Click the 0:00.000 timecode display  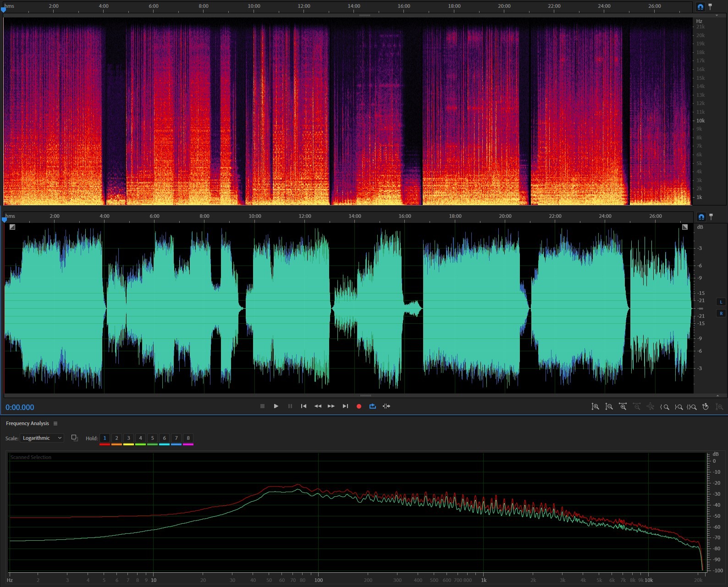tap(20, 407)
